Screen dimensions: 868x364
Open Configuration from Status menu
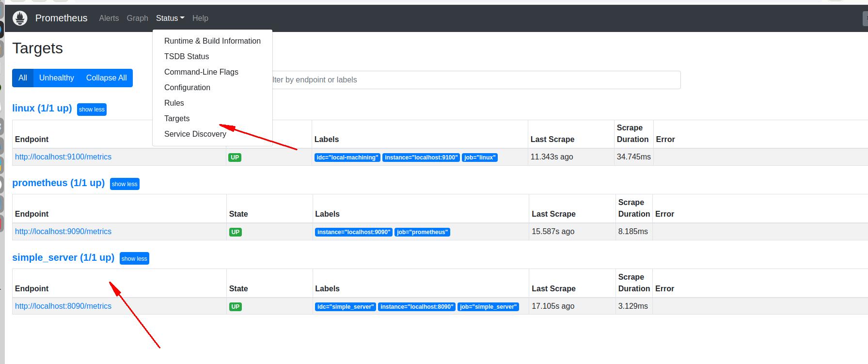pyautogui.click(x=212, y=88)
